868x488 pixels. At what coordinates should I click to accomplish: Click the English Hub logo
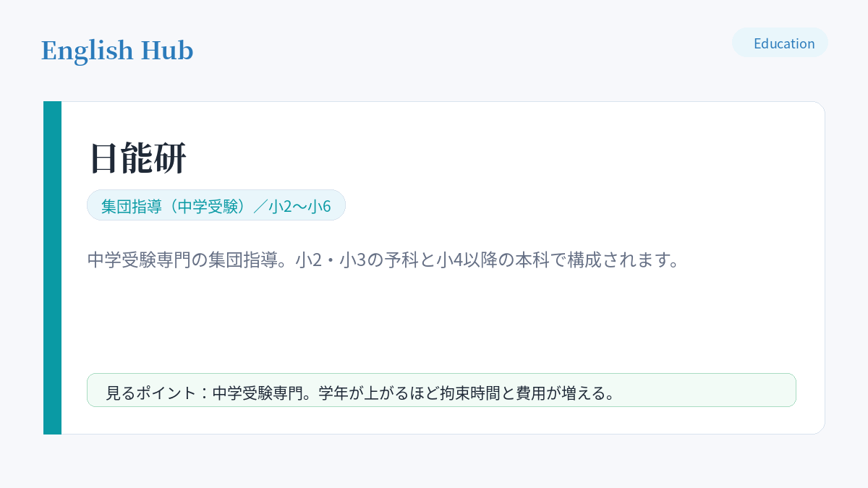pyautogui.click(x=117, y=51)
